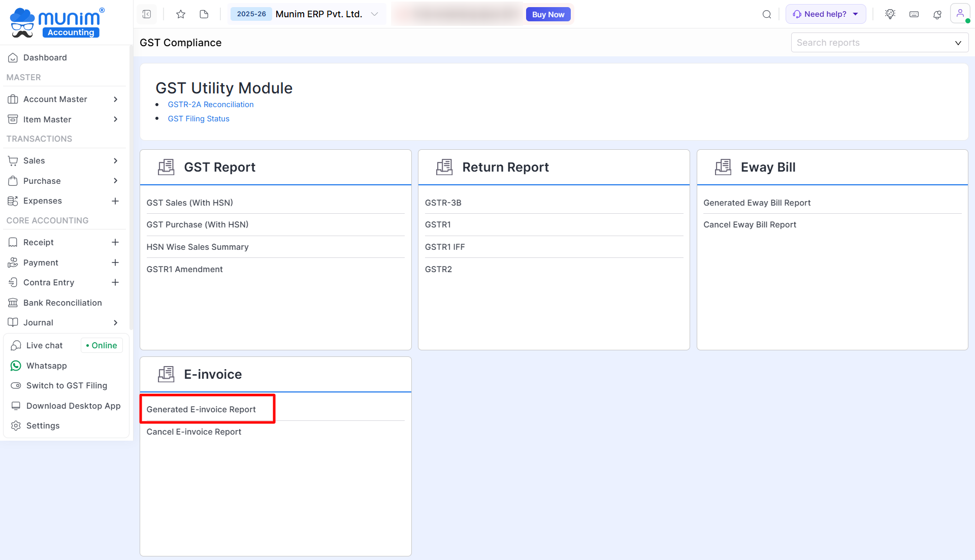Image resolution: width=975 pixels, height=560 pixels.
Task: Open Bank Reconciliation menu item
Action: point(62,303)
